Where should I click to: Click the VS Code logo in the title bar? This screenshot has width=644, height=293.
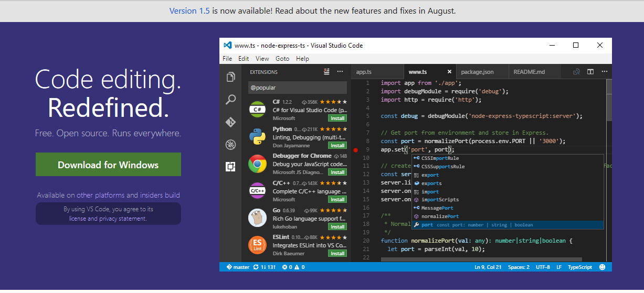(x=227, y=45)
